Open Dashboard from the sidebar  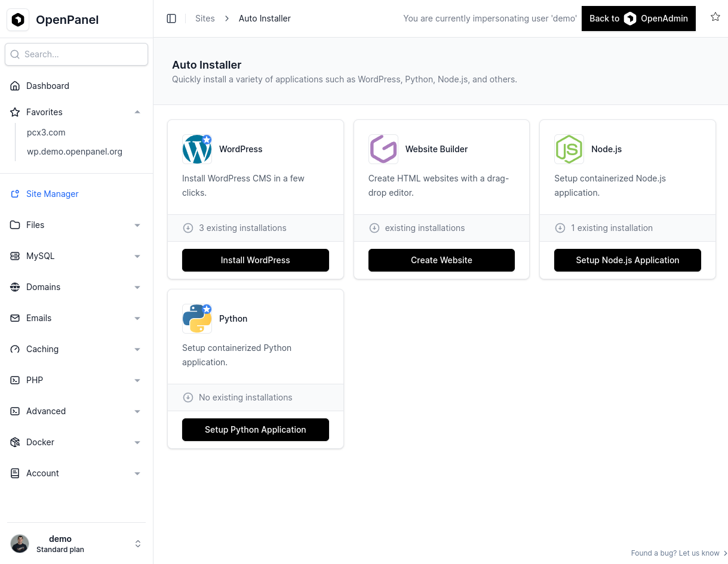[76, 86]
